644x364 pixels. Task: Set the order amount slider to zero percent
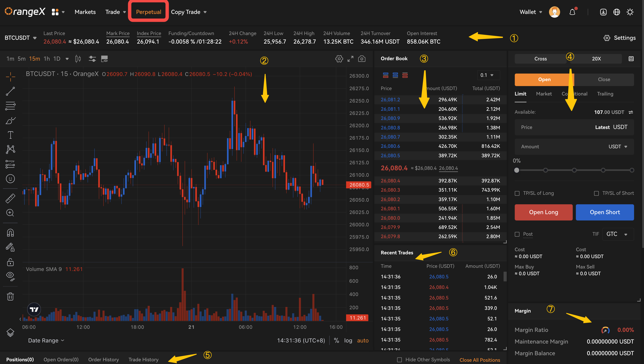point(517,170)
